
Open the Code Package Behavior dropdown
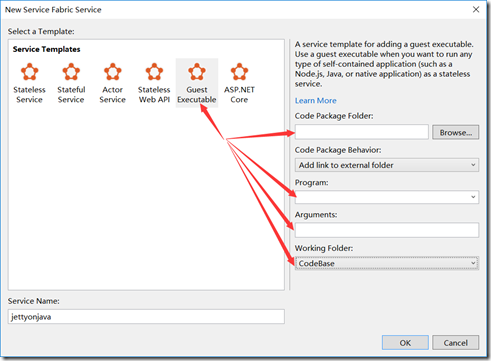coord(387,165)
